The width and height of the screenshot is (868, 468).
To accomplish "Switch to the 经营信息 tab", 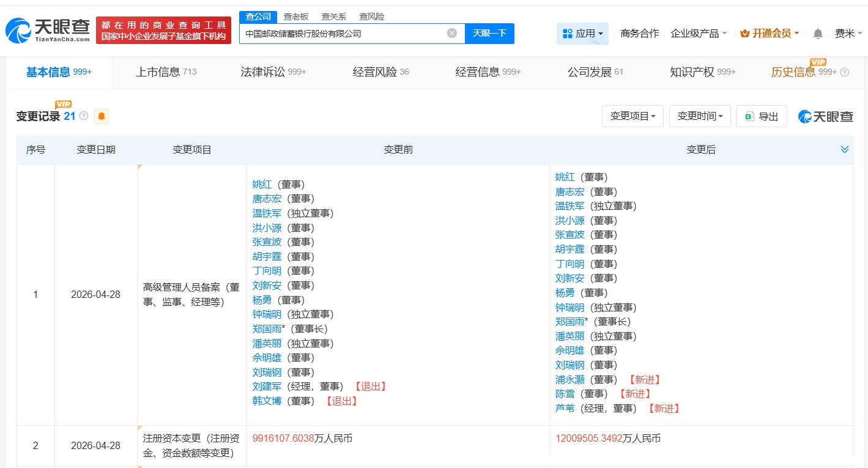I will 488,72.
